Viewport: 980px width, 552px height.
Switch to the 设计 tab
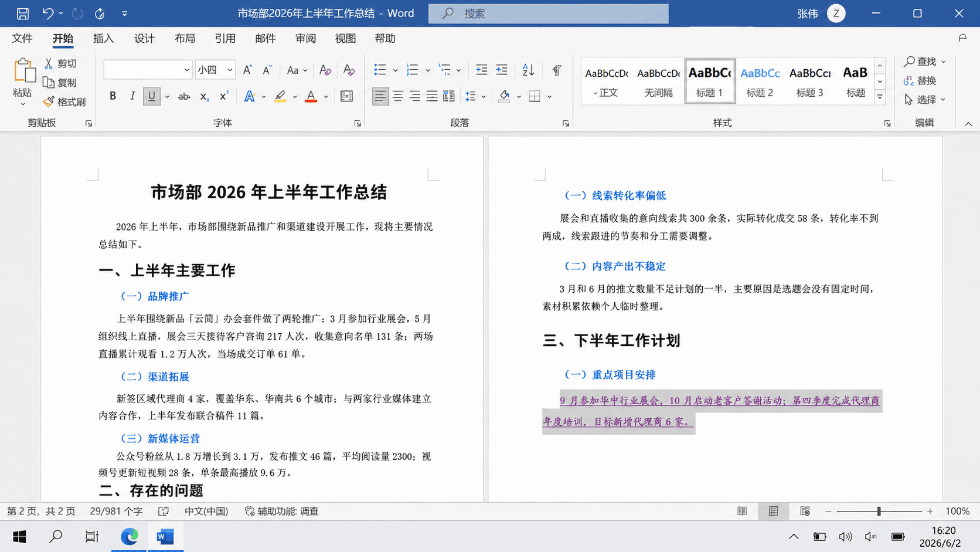(x=144, y=38)
